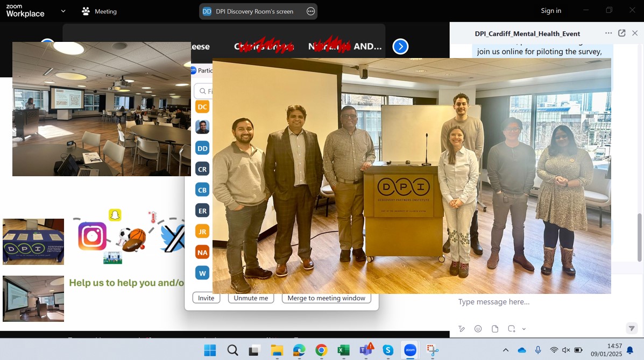
Task: Click the 14:57 clock and date
Action: [606, 350]
